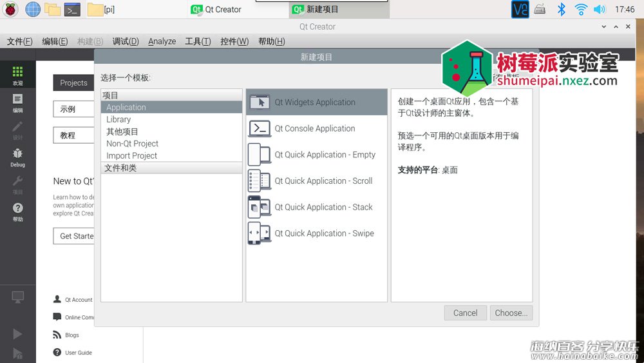
Task: Click the Qt Console Application icon
Action: pos(260,128)
